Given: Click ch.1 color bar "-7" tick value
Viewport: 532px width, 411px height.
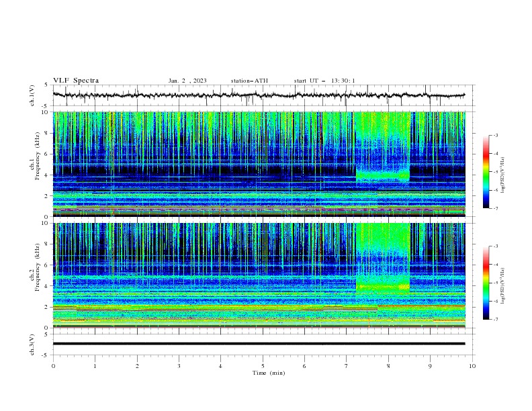Looking at the screenshot, I should pos(495,208).
